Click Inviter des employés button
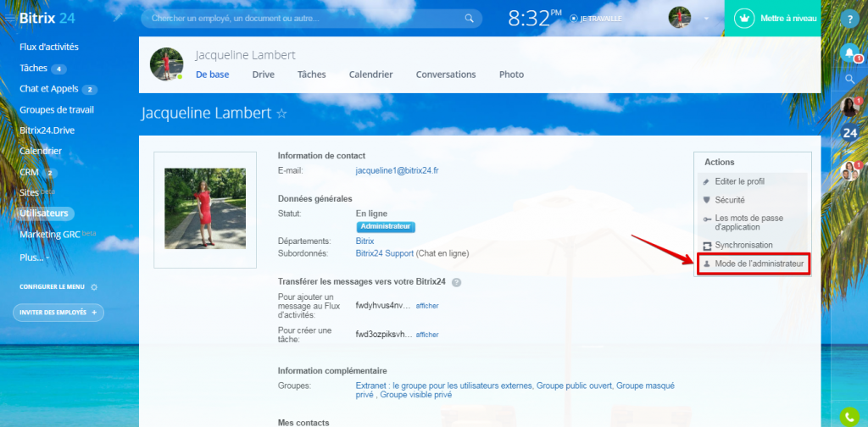 click(58, 313)
